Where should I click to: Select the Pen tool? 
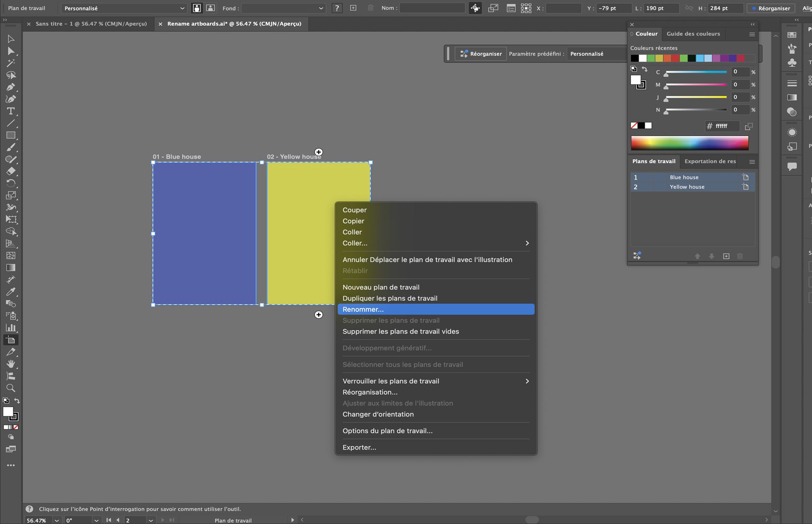pyautogui.click(x=11, y=87)
